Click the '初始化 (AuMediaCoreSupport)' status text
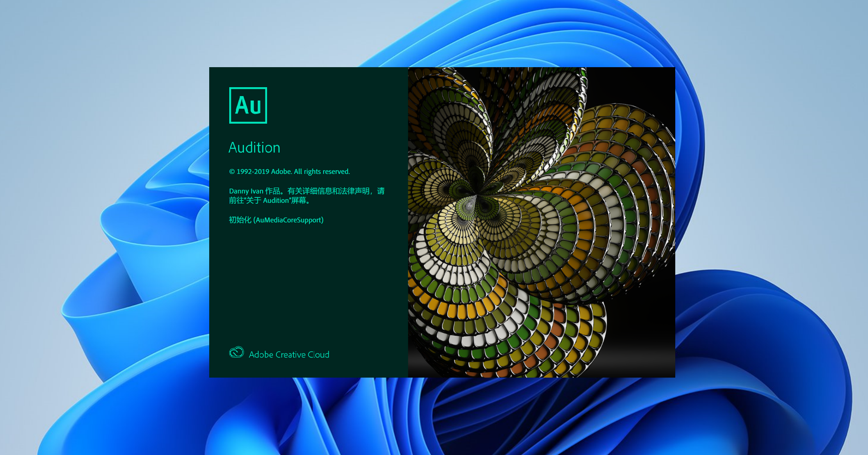Viewport: 868px width, 455px height. (276, 220)
